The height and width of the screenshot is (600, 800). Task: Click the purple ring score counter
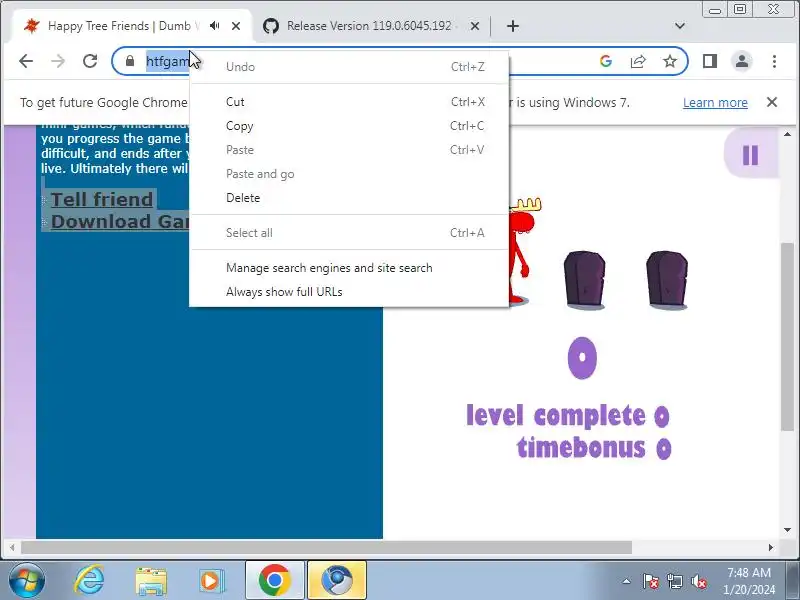(582, 358)
